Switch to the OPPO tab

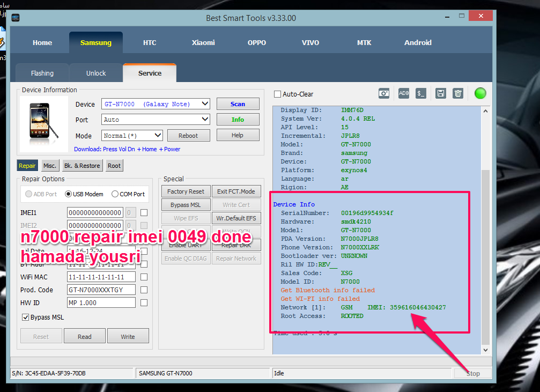pyautogui.click(x=257, y=43)
